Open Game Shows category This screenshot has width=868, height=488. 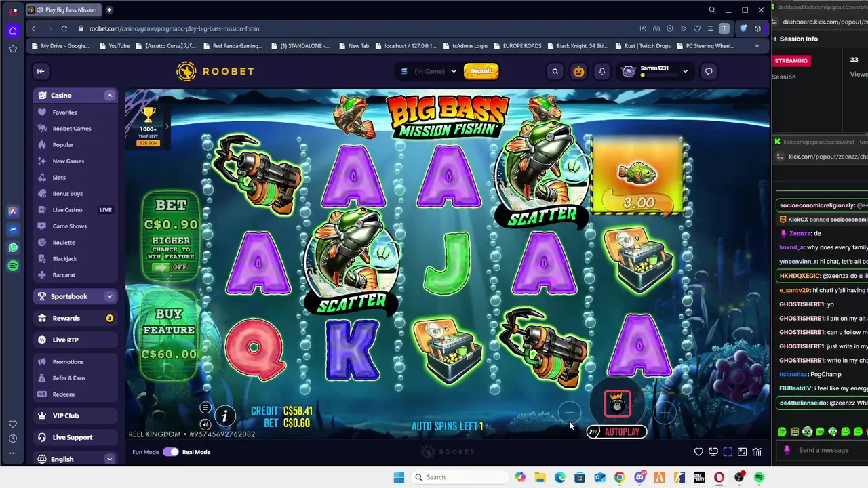(x=69, y=226)
